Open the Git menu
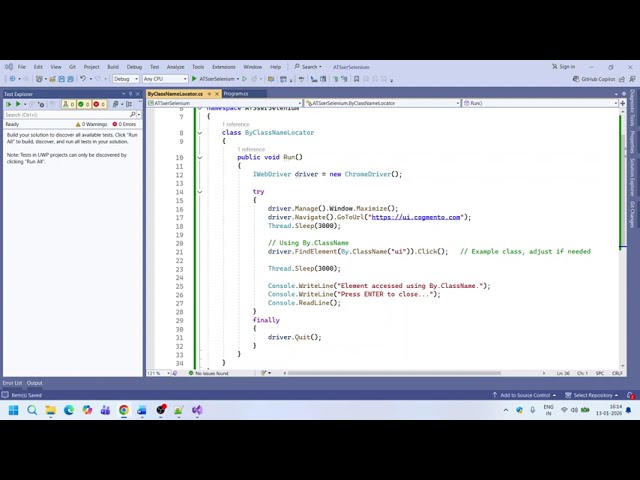This screenshot has width=640, height=480. pos(72,67)
